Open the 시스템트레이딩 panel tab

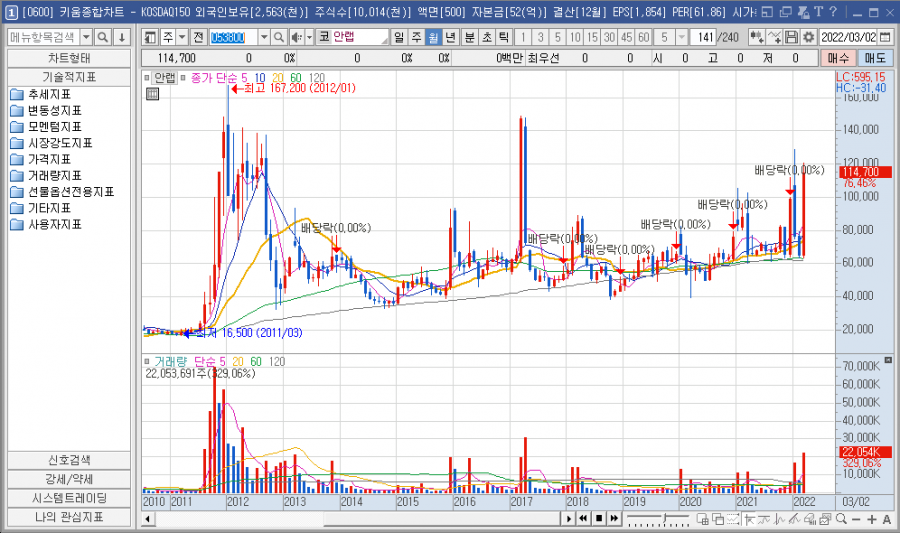[x=69, y=497]
